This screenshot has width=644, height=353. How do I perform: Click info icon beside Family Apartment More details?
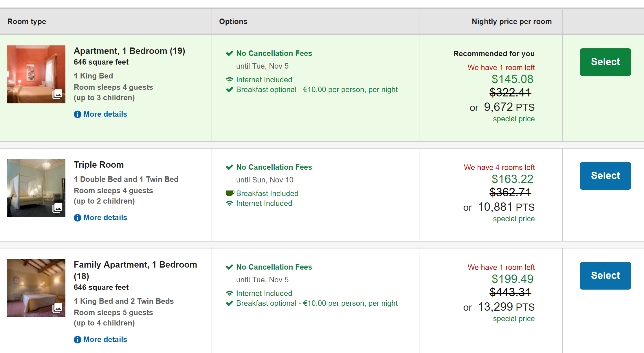pos(77,340)
